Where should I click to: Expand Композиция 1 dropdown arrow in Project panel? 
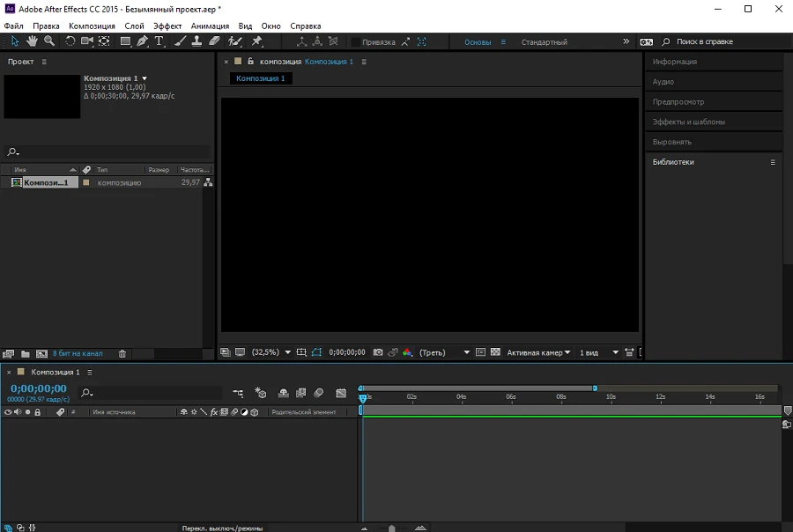pos(145,78)
